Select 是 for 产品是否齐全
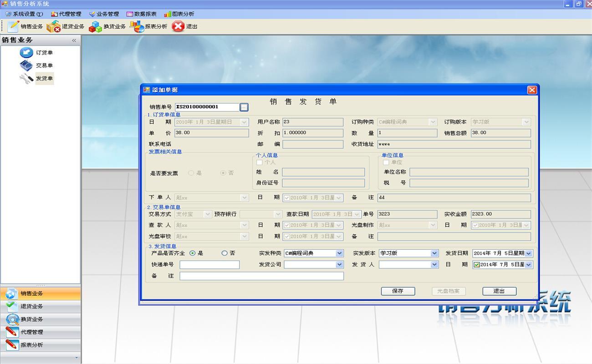 tap(193, 253)
